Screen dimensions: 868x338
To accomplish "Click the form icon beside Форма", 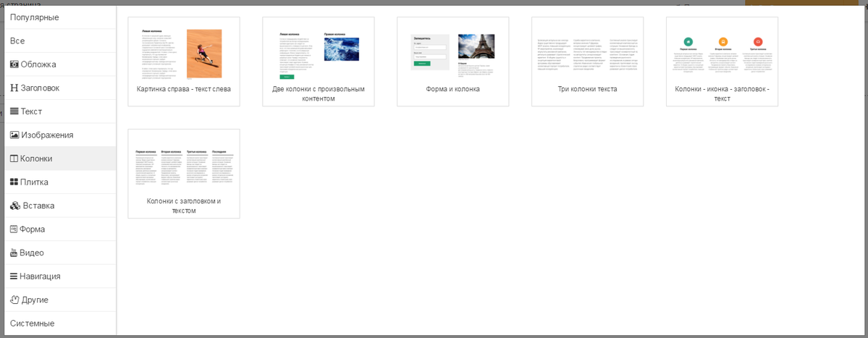I will [14, 229].
